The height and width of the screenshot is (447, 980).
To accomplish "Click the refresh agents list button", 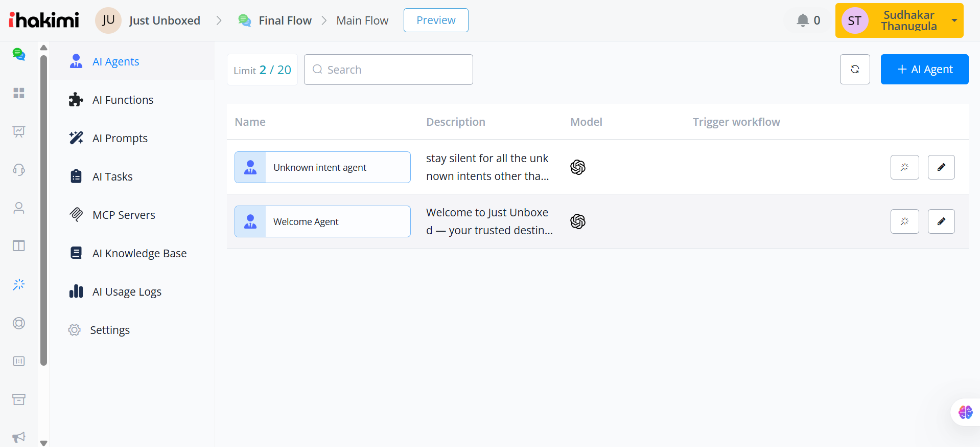I will 855,70.
